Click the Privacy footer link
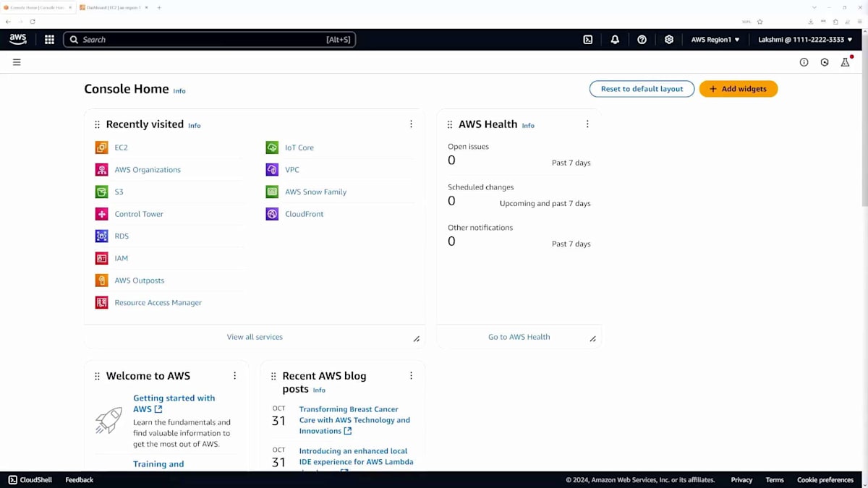Screen dimensions: 868x488 pos(741,480)
